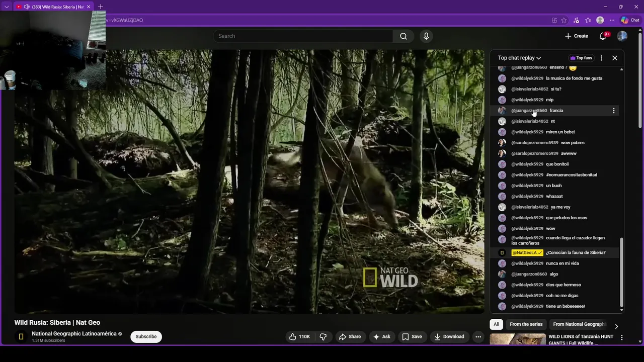Open Top fans leaderboard chip
644x362 pixels.
click(581, 58)
